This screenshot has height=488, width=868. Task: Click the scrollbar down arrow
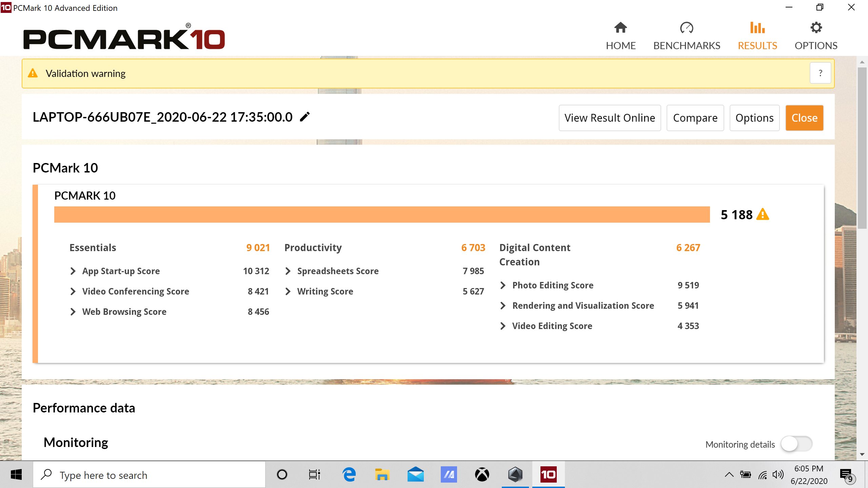[862, 454]
